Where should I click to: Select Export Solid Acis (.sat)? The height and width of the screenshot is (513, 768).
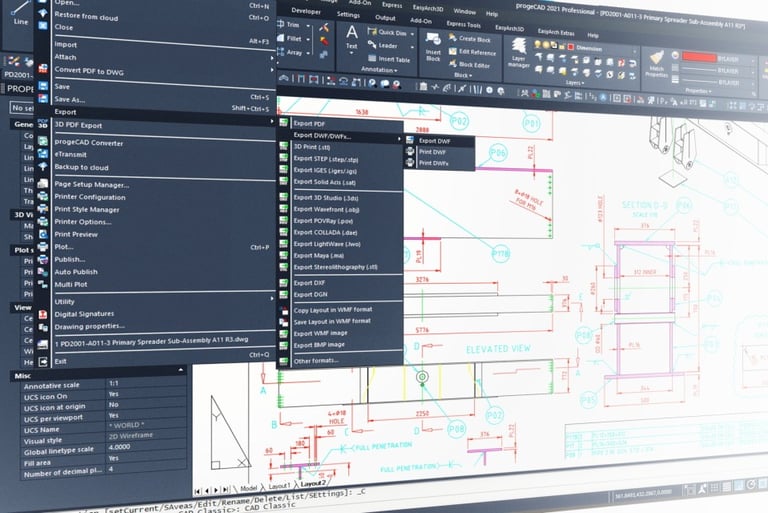[x=325, y=182]
